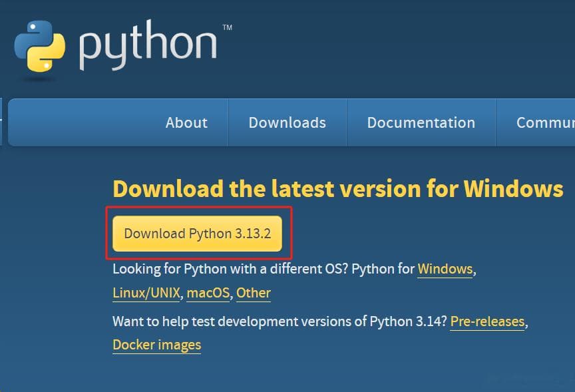This screenshot has width=575, height=392.
Task: Click the 'Download the latest version for Windows' heading
Action: pyautogui.click(x=337, y=189)
